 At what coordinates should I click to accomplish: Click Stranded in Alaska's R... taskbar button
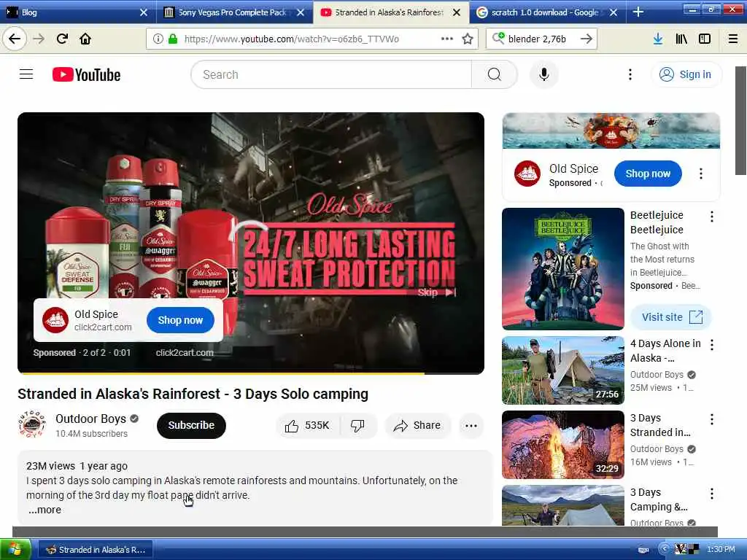(96, 550)
